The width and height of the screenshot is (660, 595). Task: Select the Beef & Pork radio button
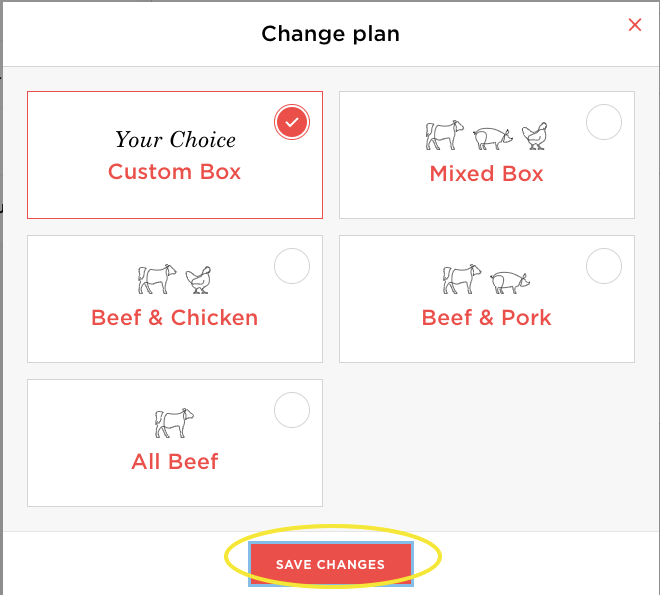tap(604, 266)
